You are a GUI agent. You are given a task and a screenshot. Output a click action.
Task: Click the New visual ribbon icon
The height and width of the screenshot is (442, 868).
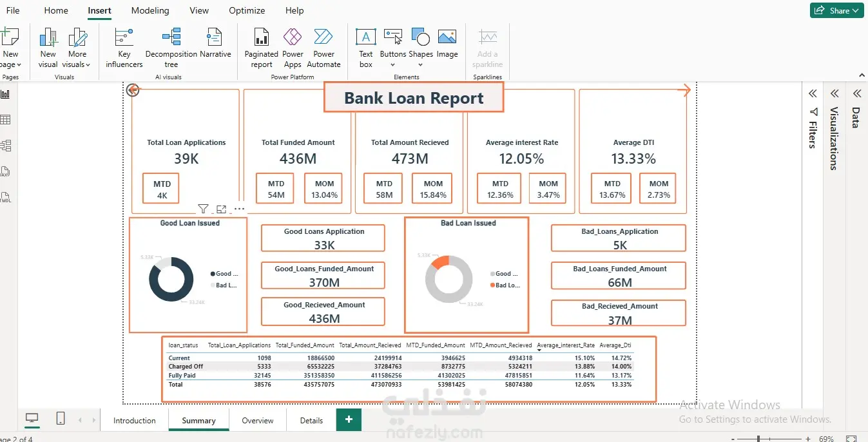coord(48,47)
